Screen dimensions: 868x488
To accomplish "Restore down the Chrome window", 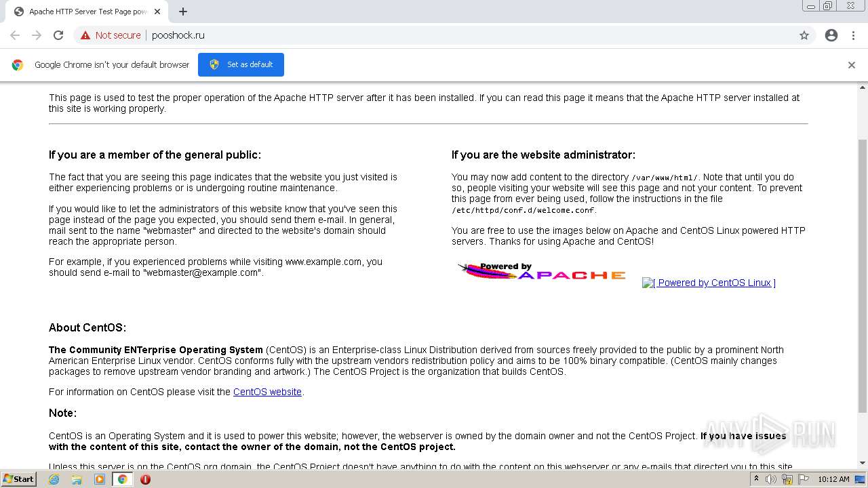I will [x=828, y=5].
